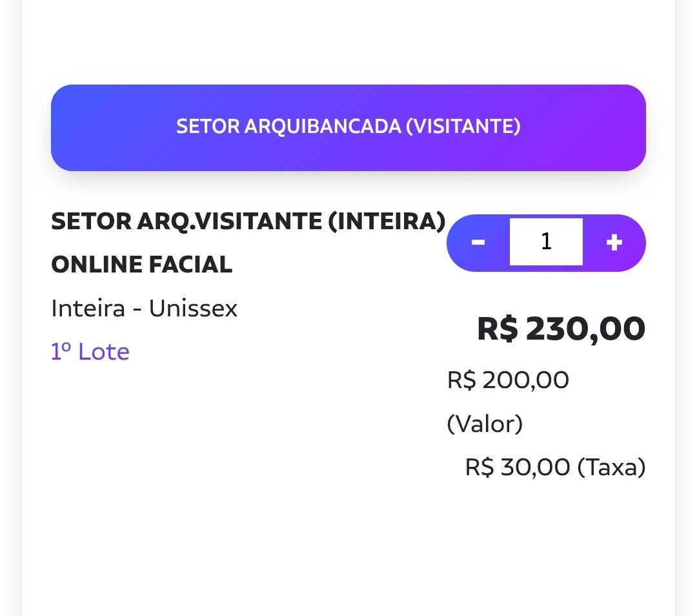Click the word Unissex in the ticket description

pyautogui.click(x=193, y=309)
